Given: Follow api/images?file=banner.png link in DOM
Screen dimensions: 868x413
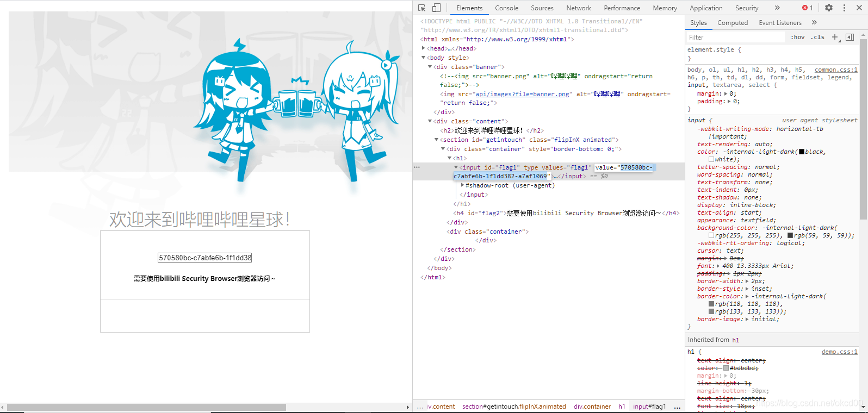Looking at the screenshot, I should (x=523, y=94).
